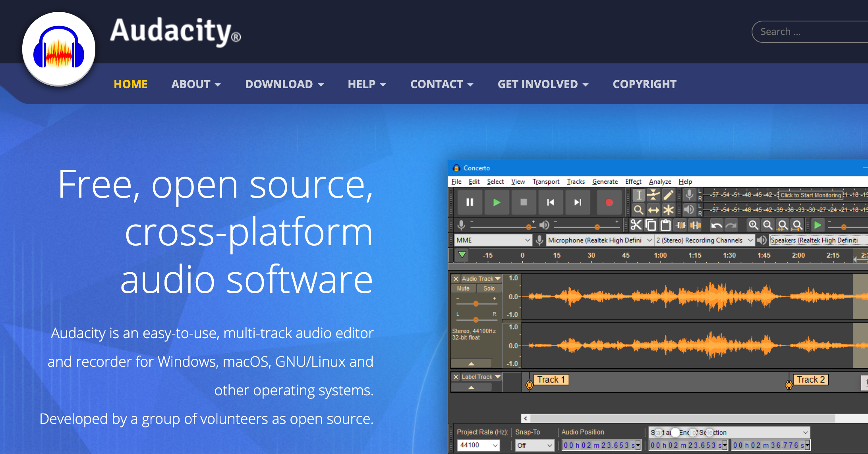Fit selection to window width

(783, 225)
